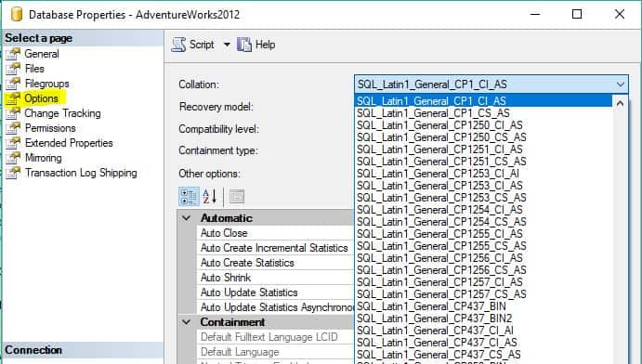Collapse the Collation combo box arrow
642x364 pixels.
[x=620, y=84]
